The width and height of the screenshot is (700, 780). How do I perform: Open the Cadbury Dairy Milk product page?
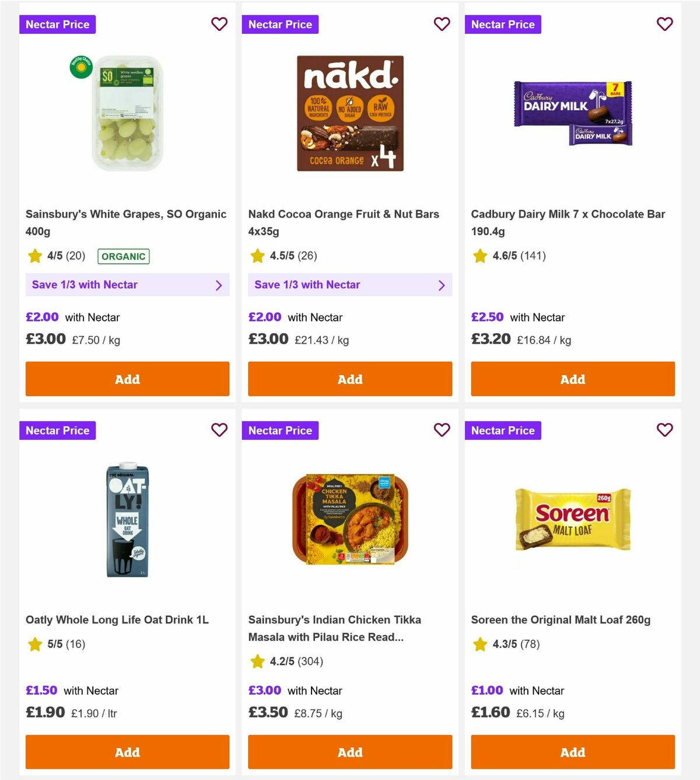pyautogui.click(x=568, y=222)
